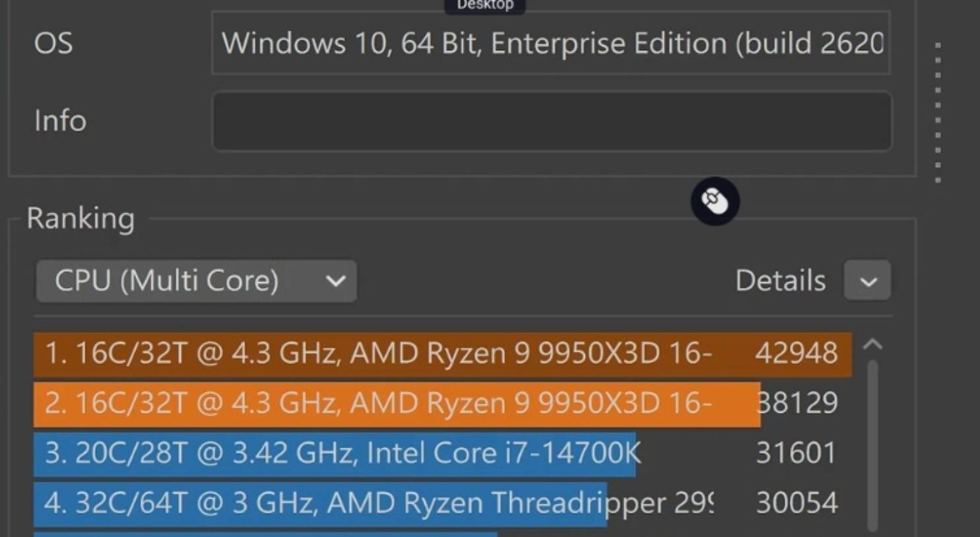This screenshot has height=537, width=980.
Task: Click the 38129 score value
Action: [797, 404]
